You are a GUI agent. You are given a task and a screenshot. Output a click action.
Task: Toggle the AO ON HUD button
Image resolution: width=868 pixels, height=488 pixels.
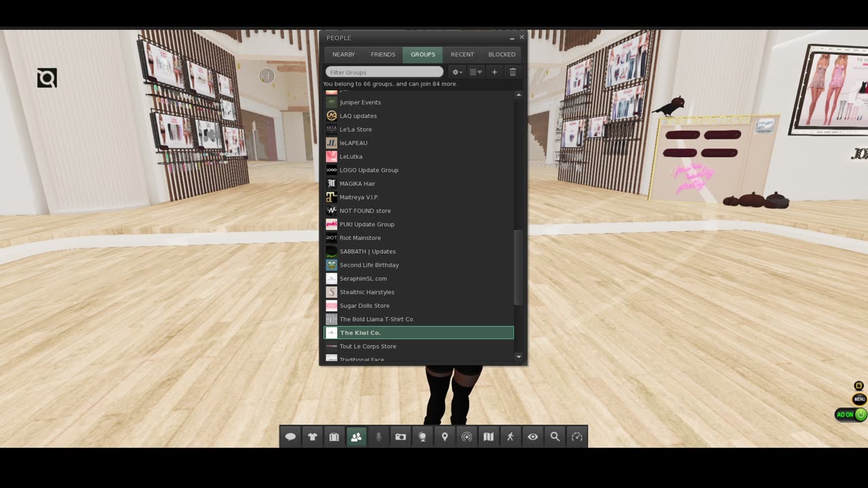[x=851, y=414]
